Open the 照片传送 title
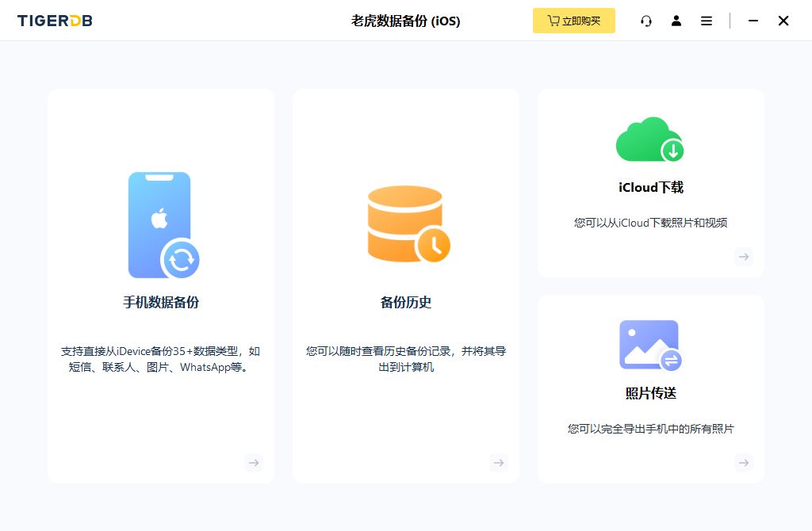 click(x=651, y=393)
